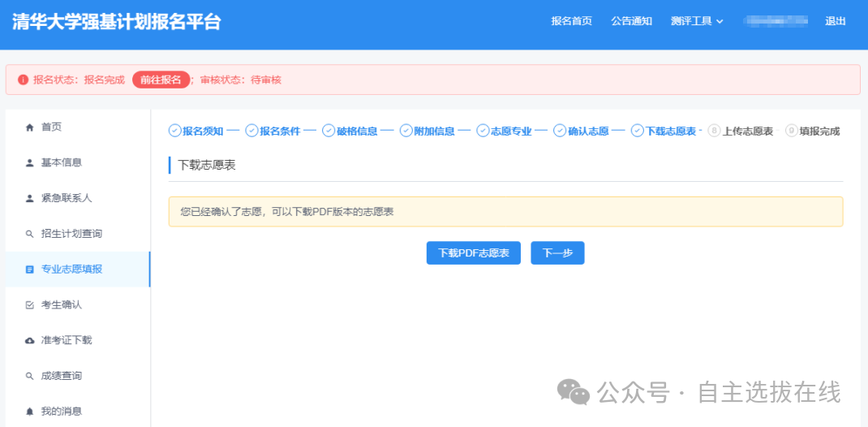Click the home icon beside 首页
This screenshot has height=427, width=868.
30,127
